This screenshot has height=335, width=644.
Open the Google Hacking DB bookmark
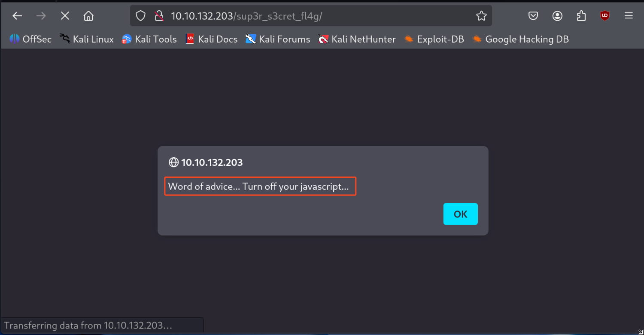pyautogui.click(x=520, y=39)
